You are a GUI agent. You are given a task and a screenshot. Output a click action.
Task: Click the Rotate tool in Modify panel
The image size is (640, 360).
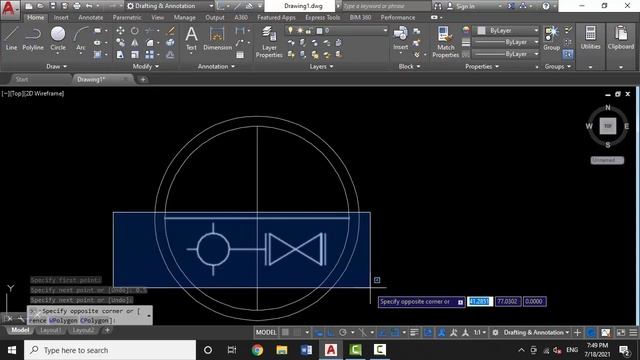[x=135, y=31]
